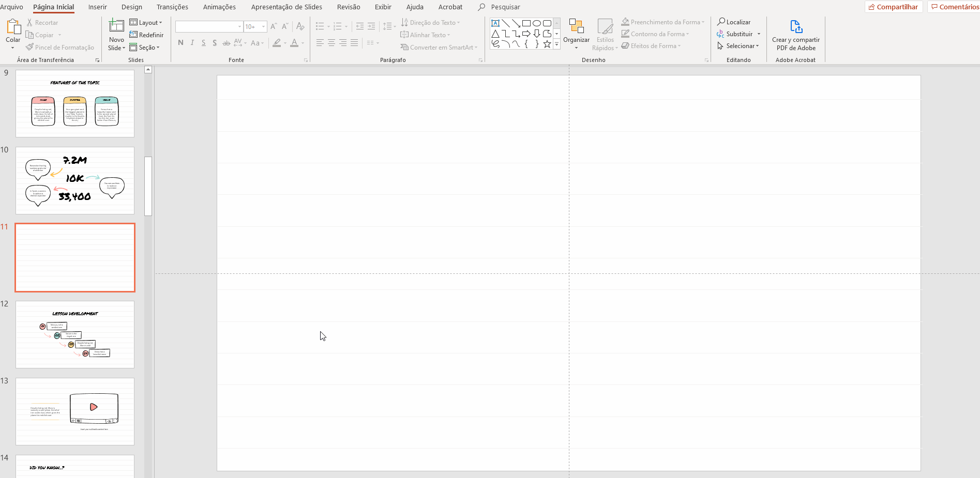Viewport: 980px width, 478px height.
Task: Click the Copiar icon
Action: click(29, 35)
